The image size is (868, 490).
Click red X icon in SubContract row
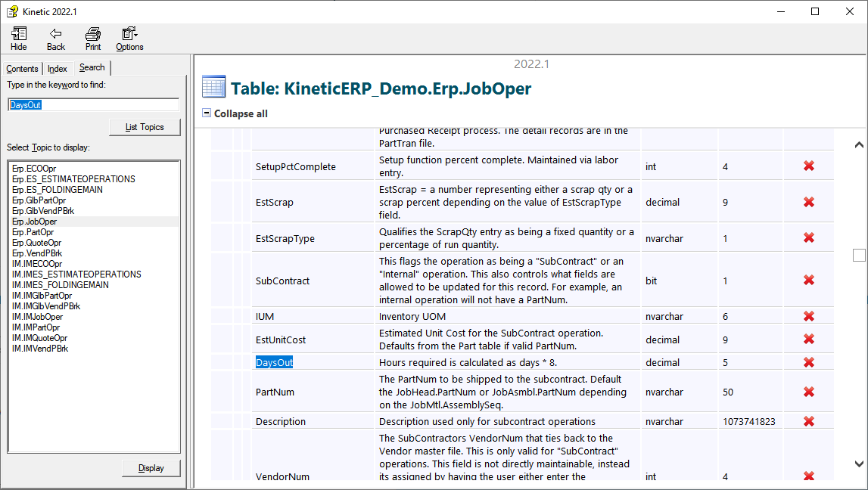(x=809, y=281)
